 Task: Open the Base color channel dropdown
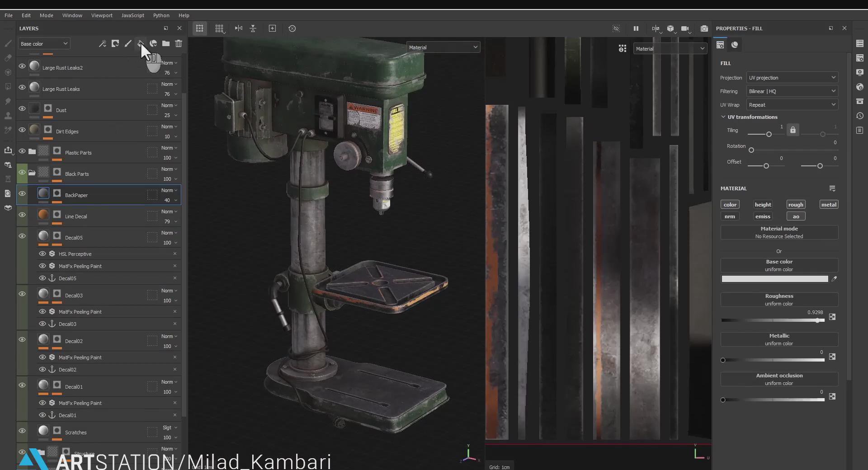tap(44, 43)
